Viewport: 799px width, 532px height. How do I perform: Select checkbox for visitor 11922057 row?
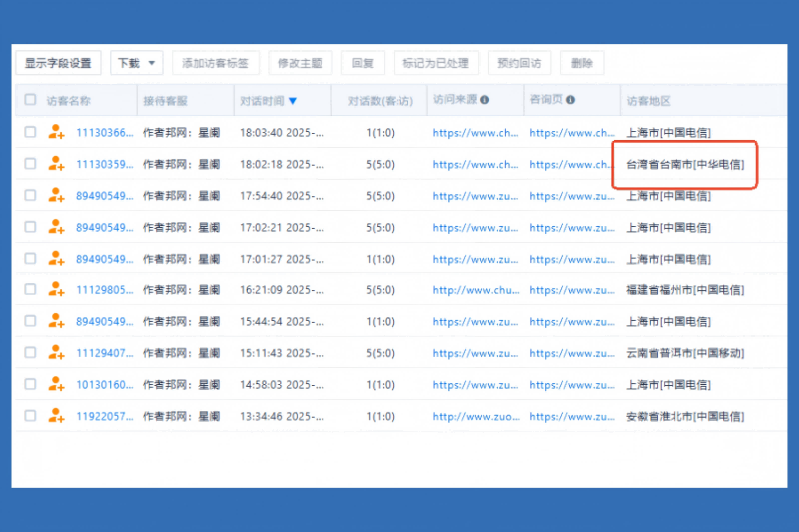click(30, 416)
